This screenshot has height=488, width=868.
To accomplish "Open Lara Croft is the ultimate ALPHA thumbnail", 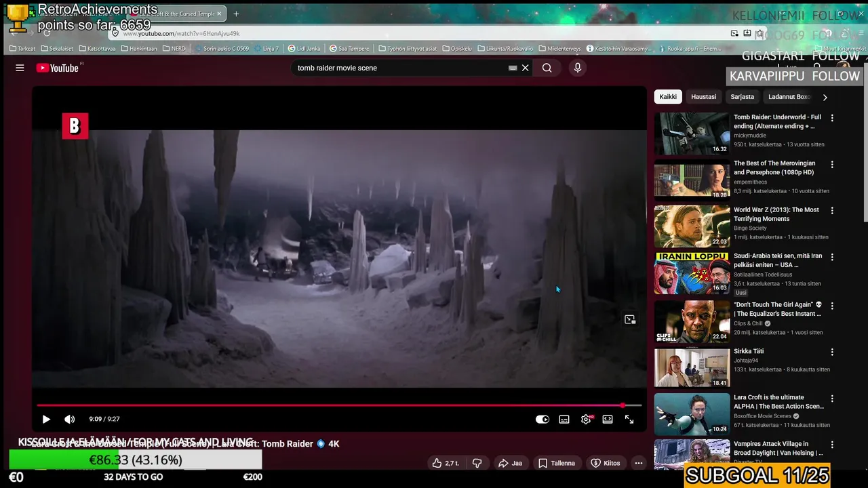I will click(692, 413).
